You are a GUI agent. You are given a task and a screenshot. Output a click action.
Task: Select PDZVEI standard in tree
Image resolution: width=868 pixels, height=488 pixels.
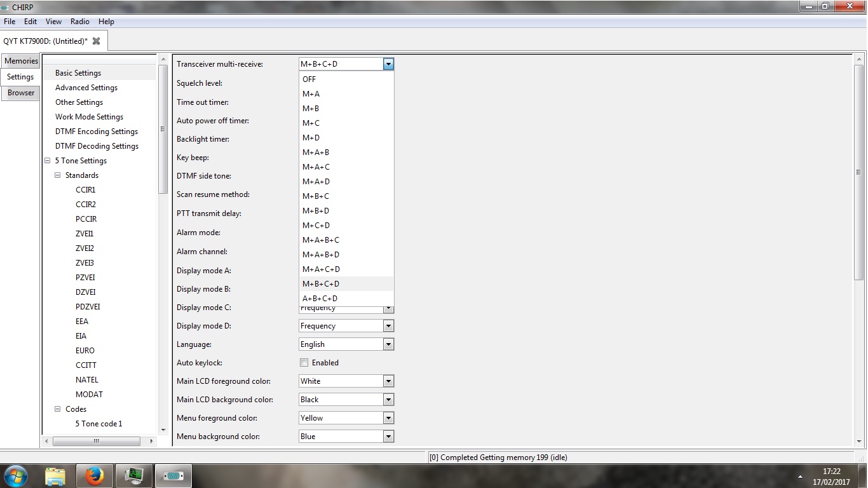88,307
